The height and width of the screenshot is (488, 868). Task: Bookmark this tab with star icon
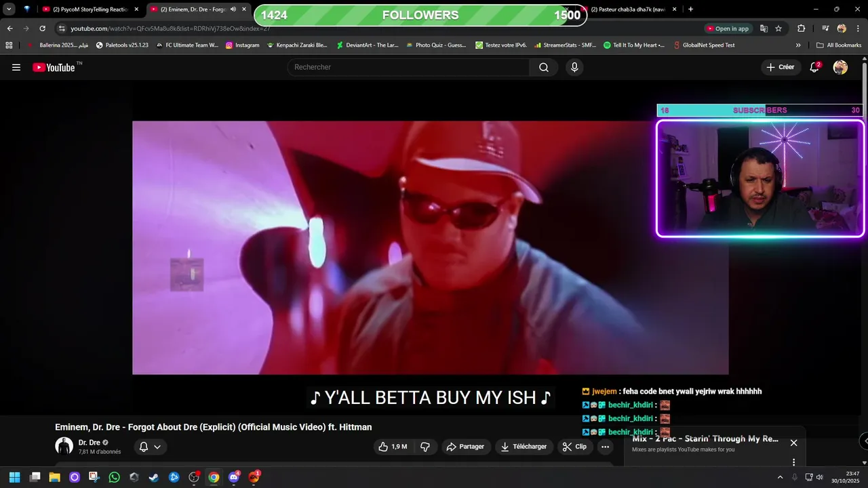[778, 28]
